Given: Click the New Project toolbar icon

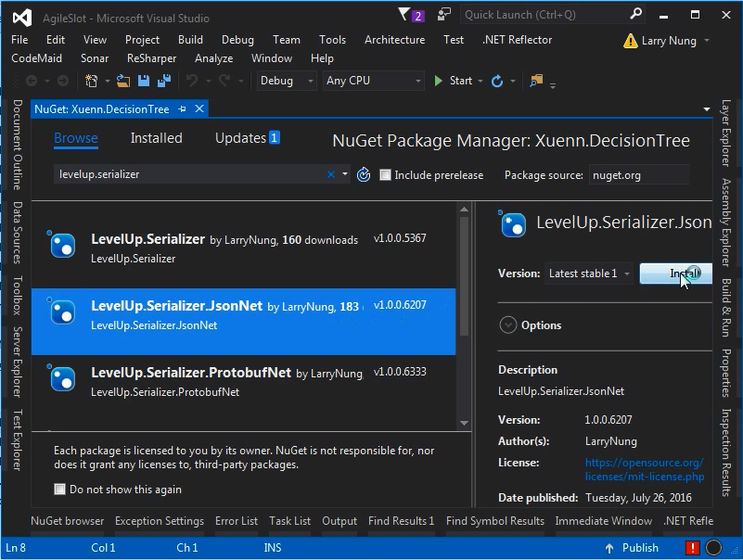Looking at the screenshot, I should [92, 81].
